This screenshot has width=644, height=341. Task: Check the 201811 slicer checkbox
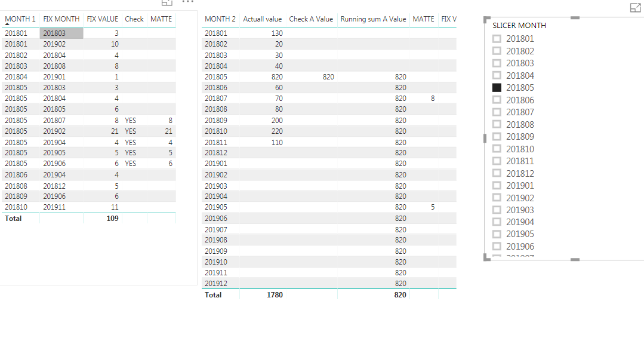pyautogui.click(x=497, y=161)
